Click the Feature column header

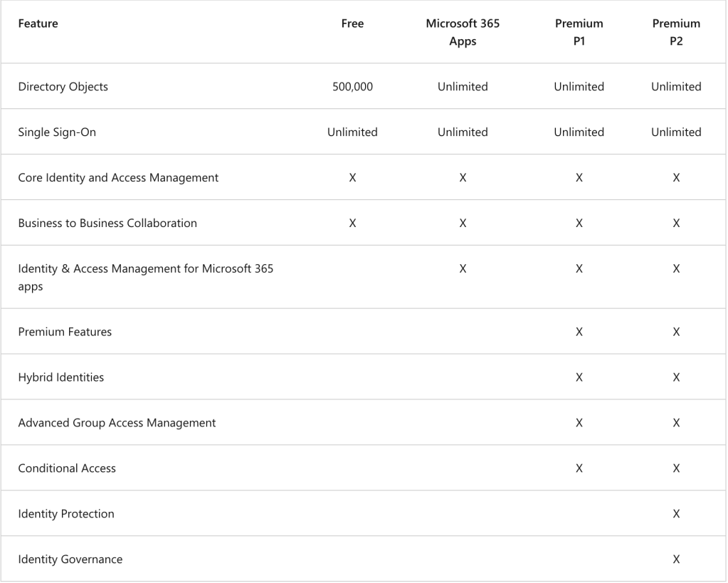(x=38, y=23)
